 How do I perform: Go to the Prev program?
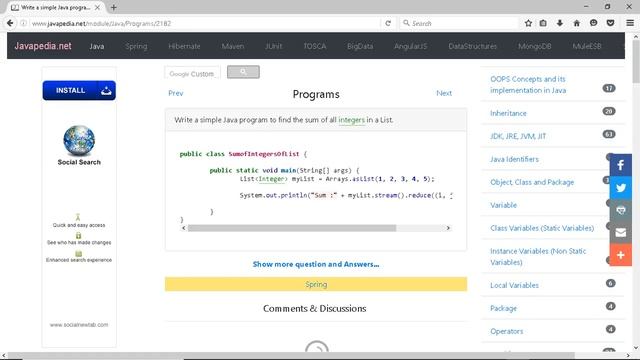[176, 93]
